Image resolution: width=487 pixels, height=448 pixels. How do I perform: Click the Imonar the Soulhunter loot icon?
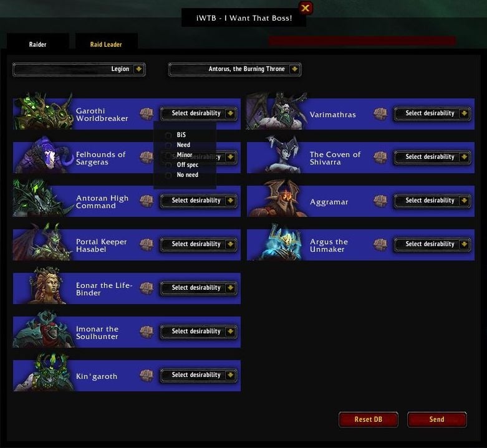tap(147, 332)
